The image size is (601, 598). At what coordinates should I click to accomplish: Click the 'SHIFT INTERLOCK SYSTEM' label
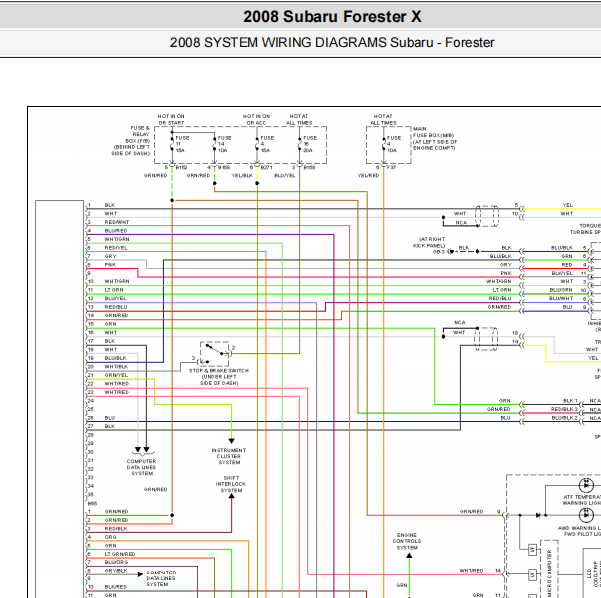point(231,484)
